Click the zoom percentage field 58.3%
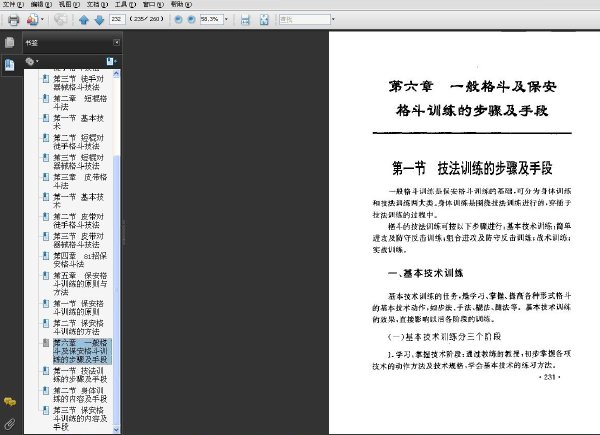This screenshot has width=600, height=435. [x=211, y=19]
